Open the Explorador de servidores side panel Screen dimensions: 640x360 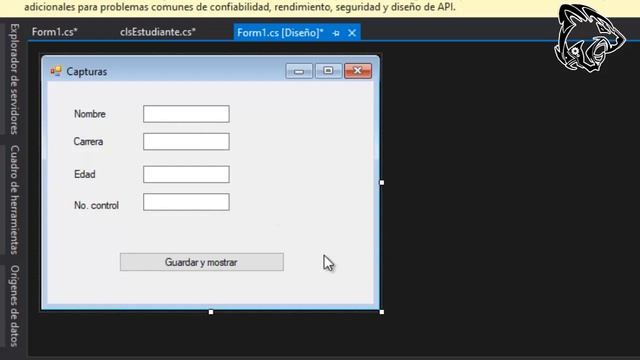[14, 79]
